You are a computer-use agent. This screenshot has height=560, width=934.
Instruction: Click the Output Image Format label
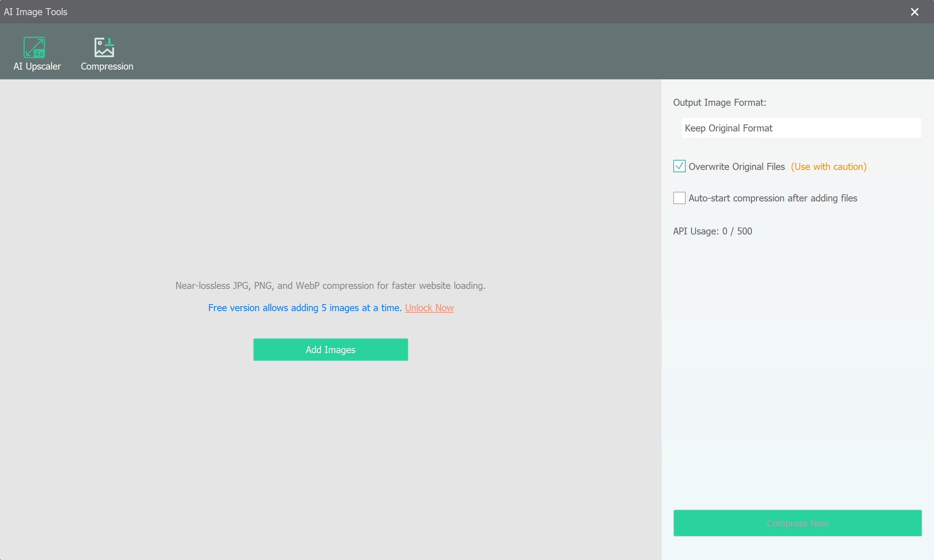pyautogui.click(x=719, y=102)
